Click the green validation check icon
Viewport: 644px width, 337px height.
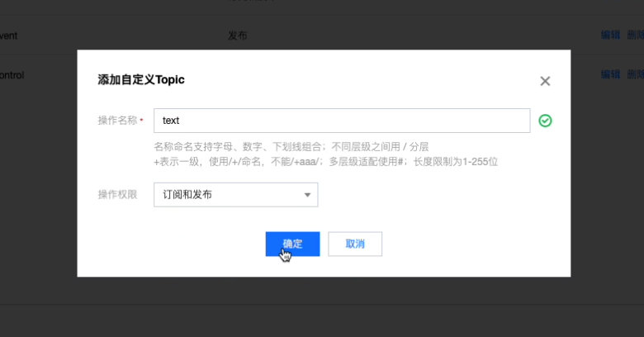pos(545,121)
